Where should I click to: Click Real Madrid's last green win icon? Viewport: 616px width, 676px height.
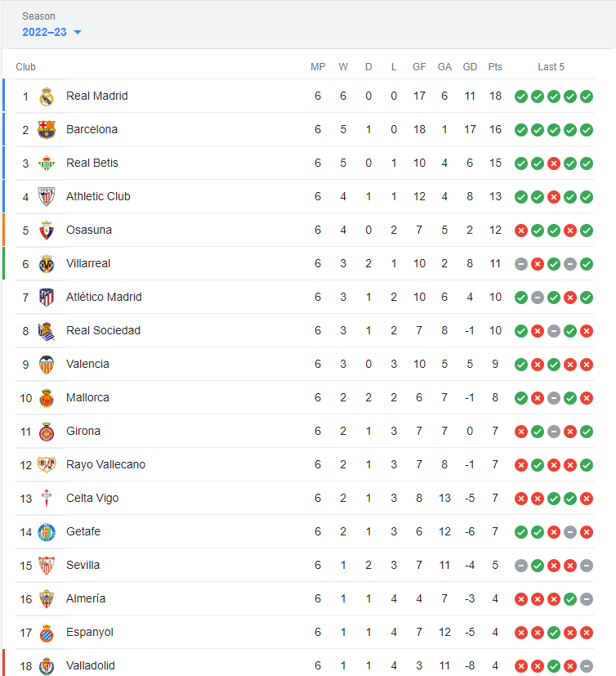click(587, 96)
